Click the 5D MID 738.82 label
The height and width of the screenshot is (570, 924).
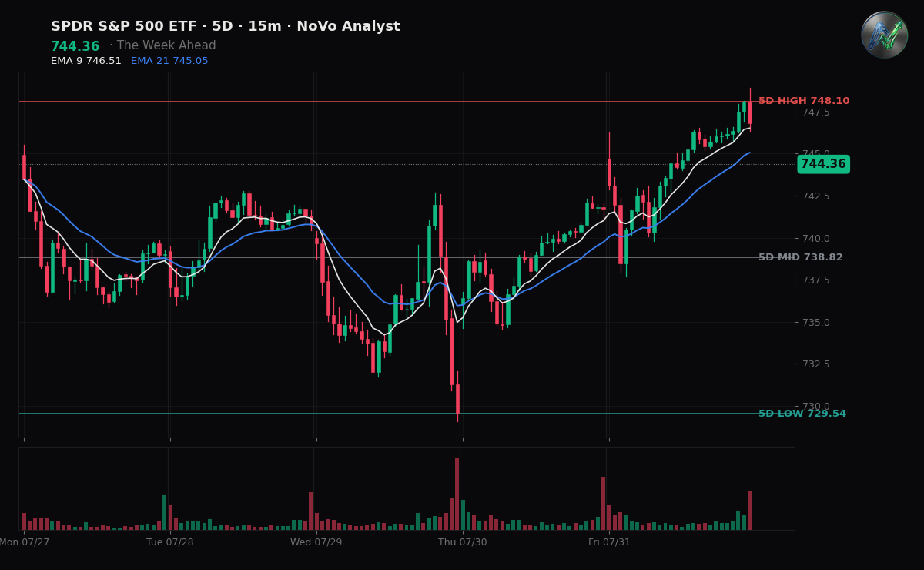(x=801, y=257)
